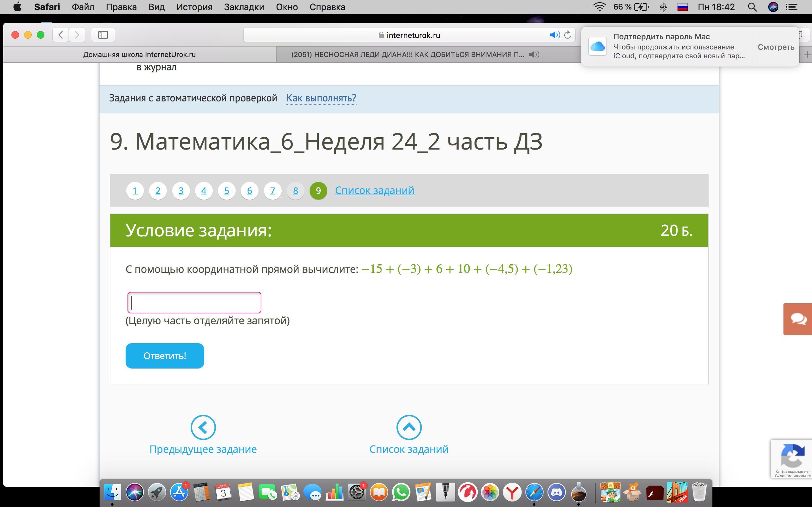Go to task number 5
The image size is (812, 507).
[x=226, y=191]
